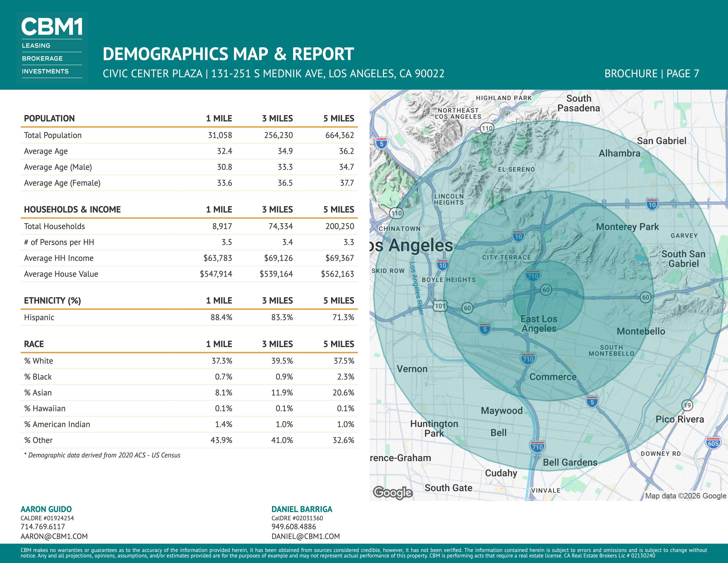Click the POPULATION table header
This screenshot has height=563, width=728.
tap(49, 119)
